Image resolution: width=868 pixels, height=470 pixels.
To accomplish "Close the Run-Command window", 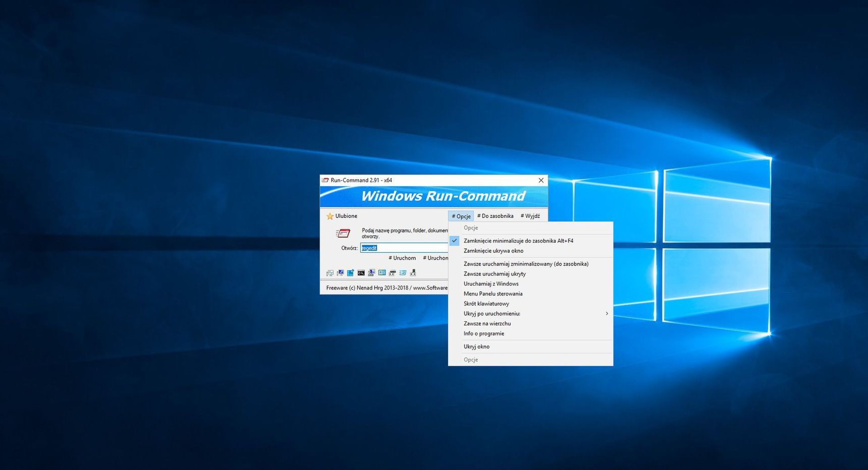I will click(541, 180).
